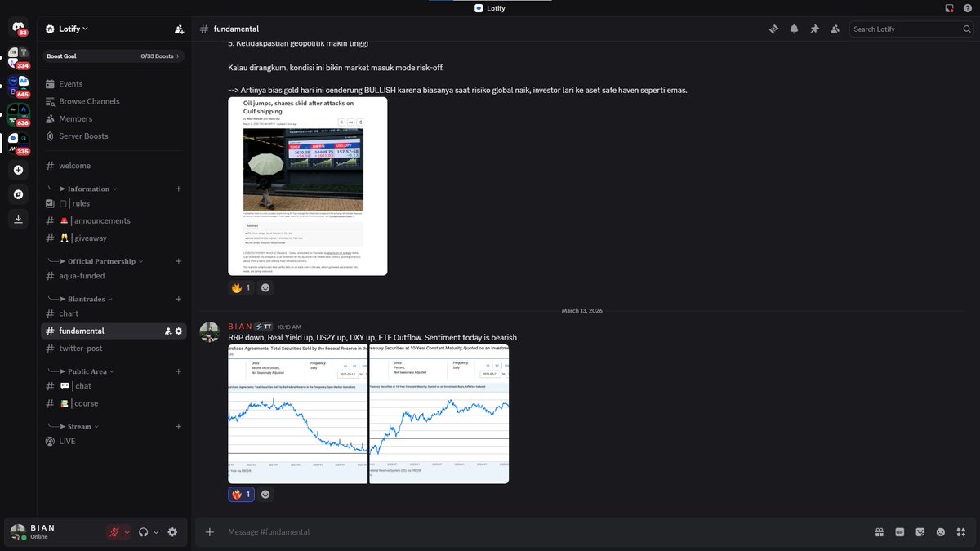Image resolution: width=980 pixels, height=551 pixels.
Task: Go to aqua-funded channel
Action: pos(113,276)
